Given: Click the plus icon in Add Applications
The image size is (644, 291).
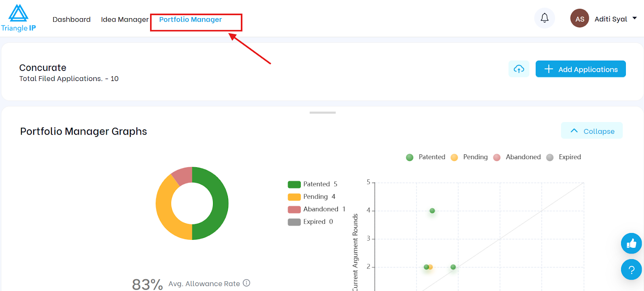Looking at the screenshot, I should 549,69.
